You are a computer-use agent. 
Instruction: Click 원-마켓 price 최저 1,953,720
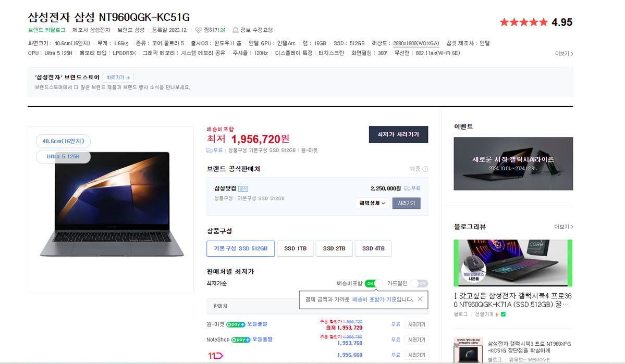pyautogui.click(x=344, y=328)
